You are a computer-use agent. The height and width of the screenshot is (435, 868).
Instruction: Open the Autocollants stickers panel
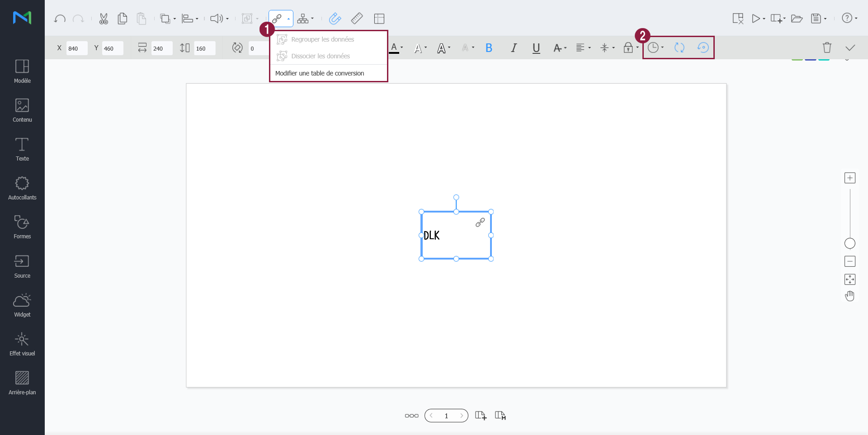click(x=22, y=188)
